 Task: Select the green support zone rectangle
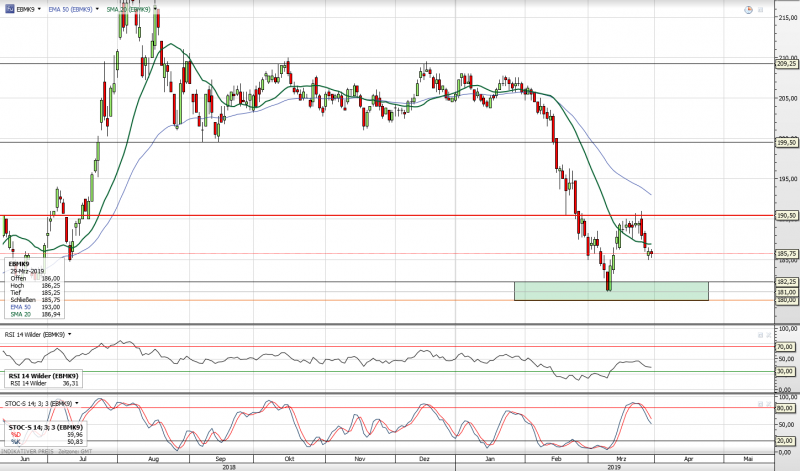point(610,291)
